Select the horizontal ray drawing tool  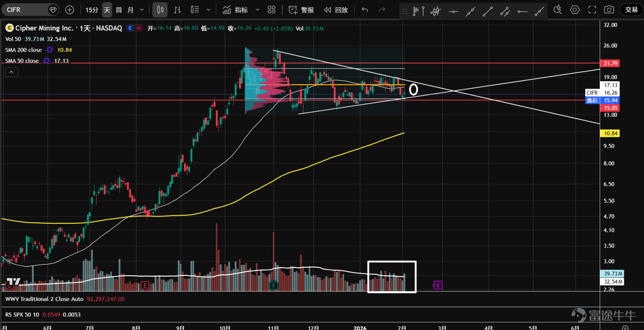pyautogui.click(x=522, y=11)
